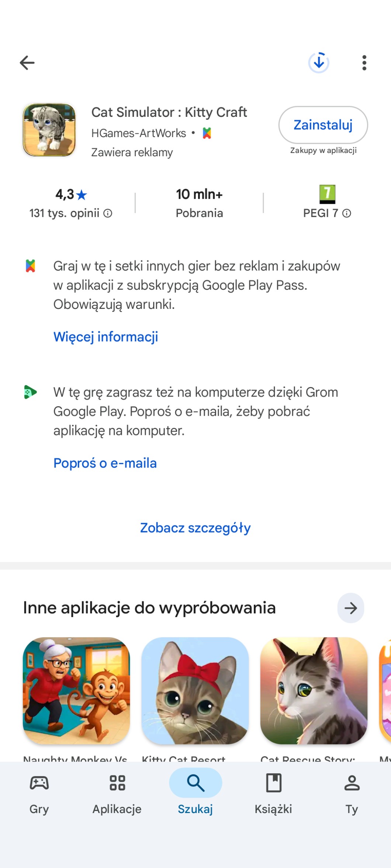Open the Więcej informacji link
The height and width of the screenshot is (868, 391).
tap(106, 337)
